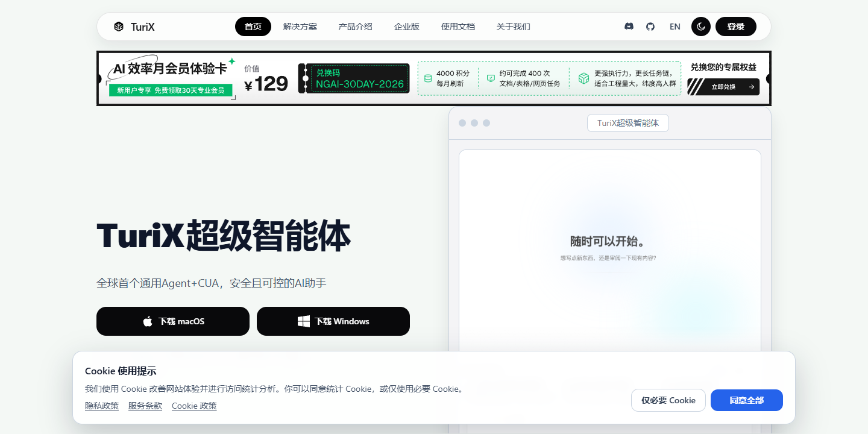The height and width of the screenshot is (434, 868).
Task: Switch language to EN
Action: pyautogui.click(x=675, y=27)
